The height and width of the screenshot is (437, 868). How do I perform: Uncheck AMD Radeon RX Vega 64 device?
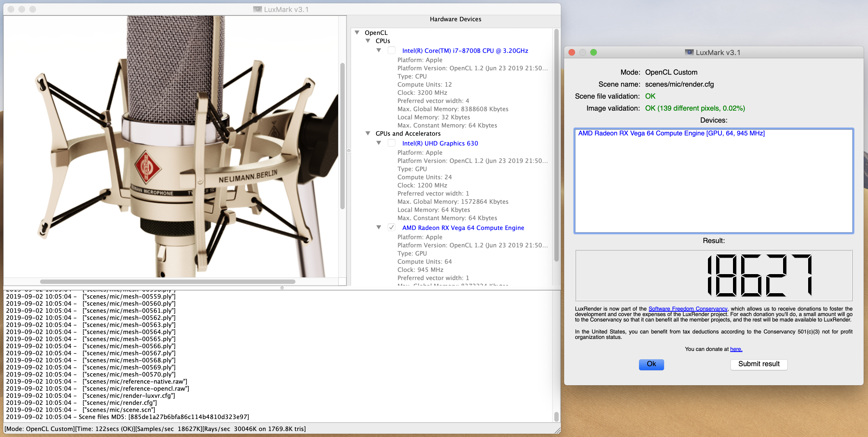(x=391, y=227)
